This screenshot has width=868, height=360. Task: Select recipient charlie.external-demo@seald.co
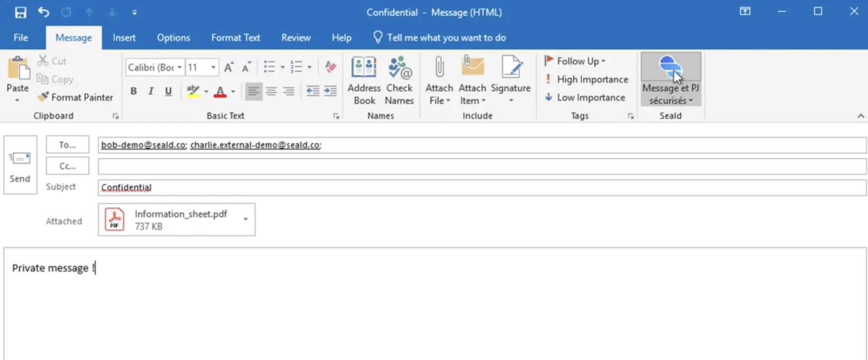click(255, 145)
